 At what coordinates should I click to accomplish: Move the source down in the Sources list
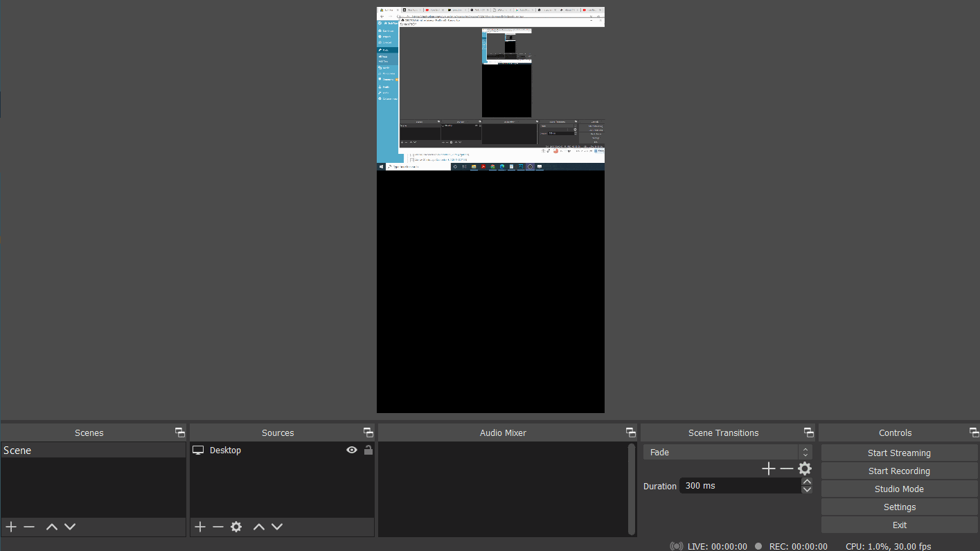(277, 527)
